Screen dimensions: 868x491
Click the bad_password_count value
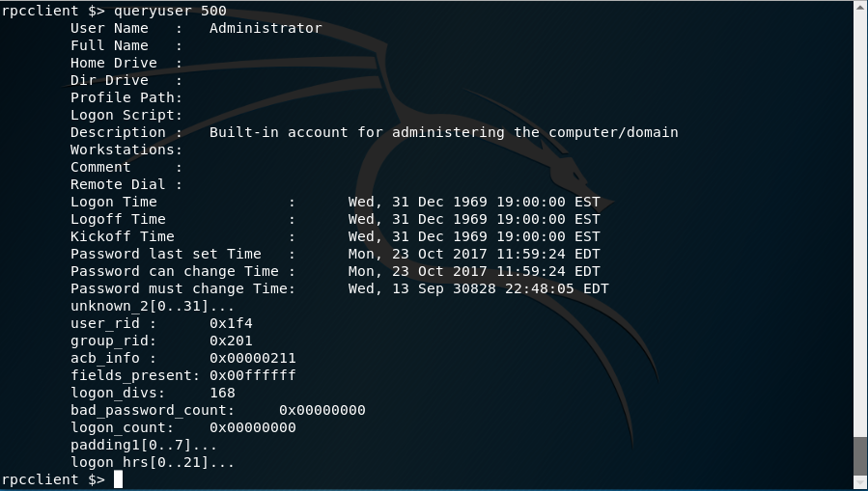point(322,410)
